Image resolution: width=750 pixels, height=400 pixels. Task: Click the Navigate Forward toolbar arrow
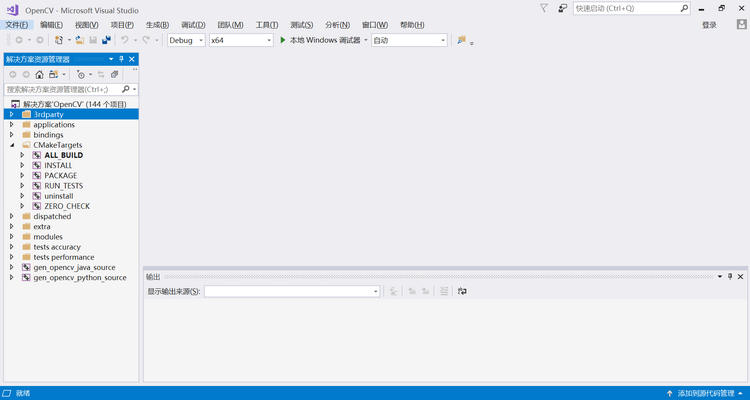[x=40, y=40]
